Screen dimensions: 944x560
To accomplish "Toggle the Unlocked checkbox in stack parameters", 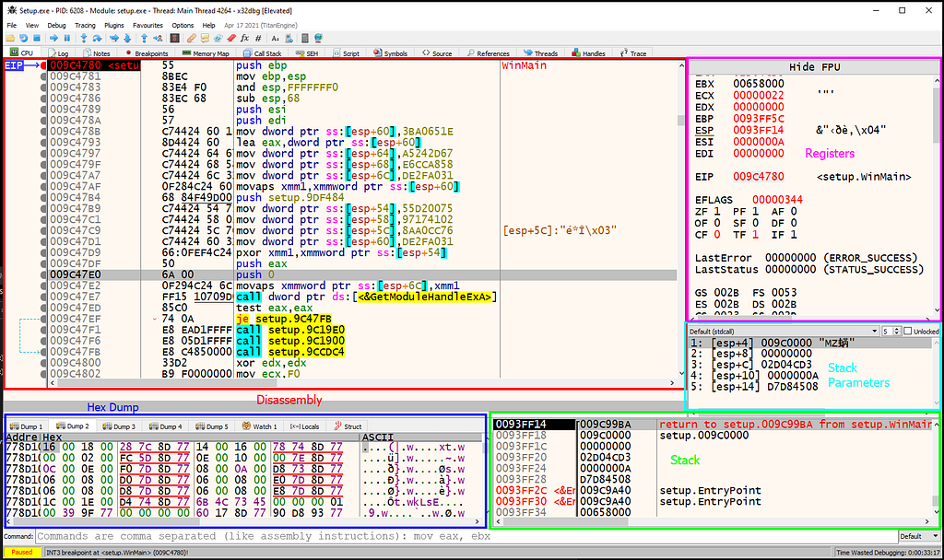I will coord(908,332).
